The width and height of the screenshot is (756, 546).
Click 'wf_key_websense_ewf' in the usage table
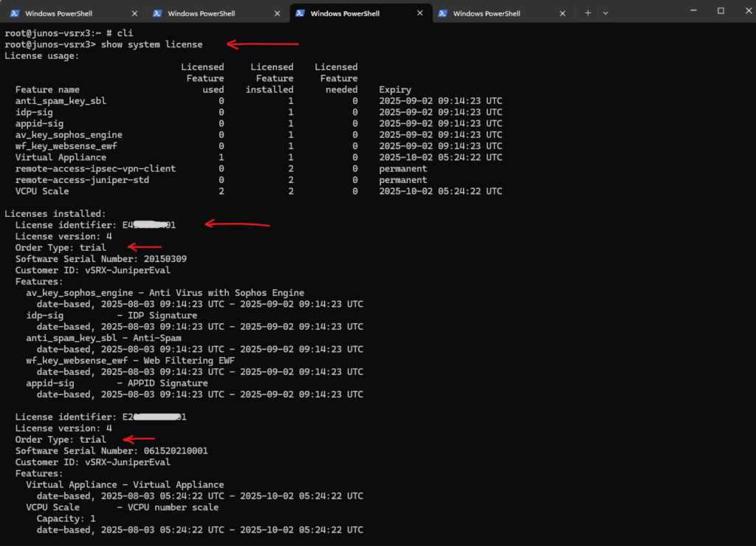pos(66,146)
